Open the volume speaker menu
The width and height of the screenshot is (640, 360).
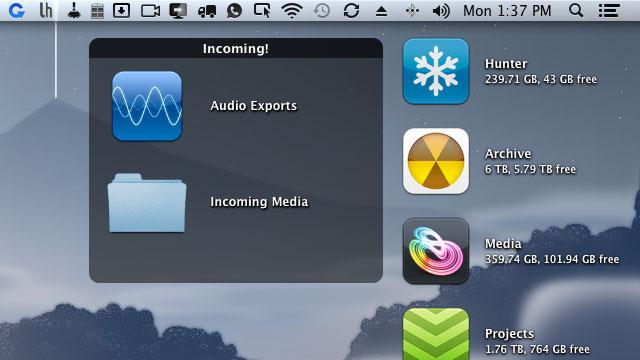(441, 11)
